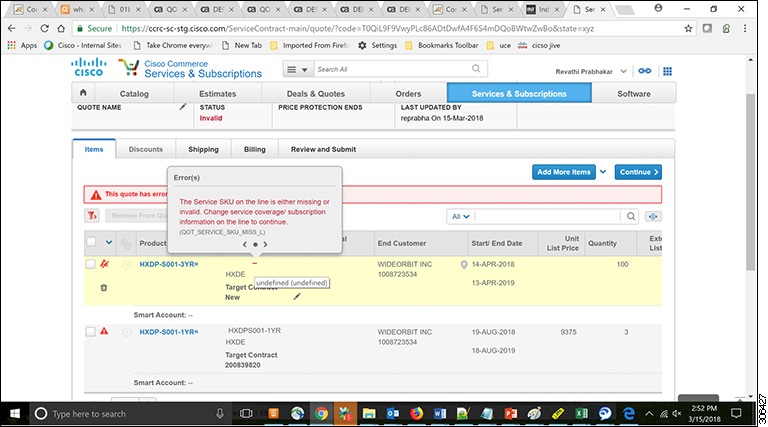Switch to the Discounts tab
The width and height of the screenshot is (768, 427).
[145, 149]
